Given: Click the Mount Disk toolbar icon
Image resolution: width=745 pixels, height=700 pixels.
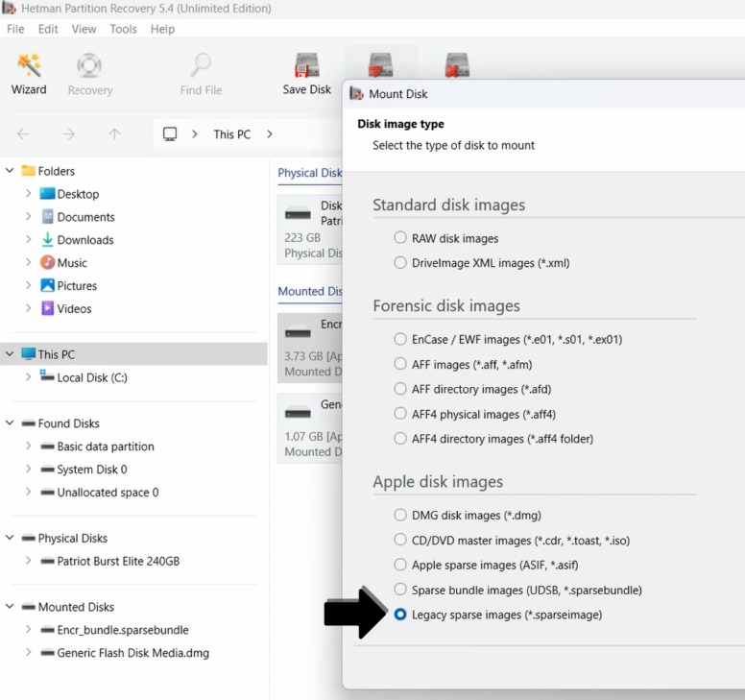Looking at the screenshot, I should click(x=380, y=65).
